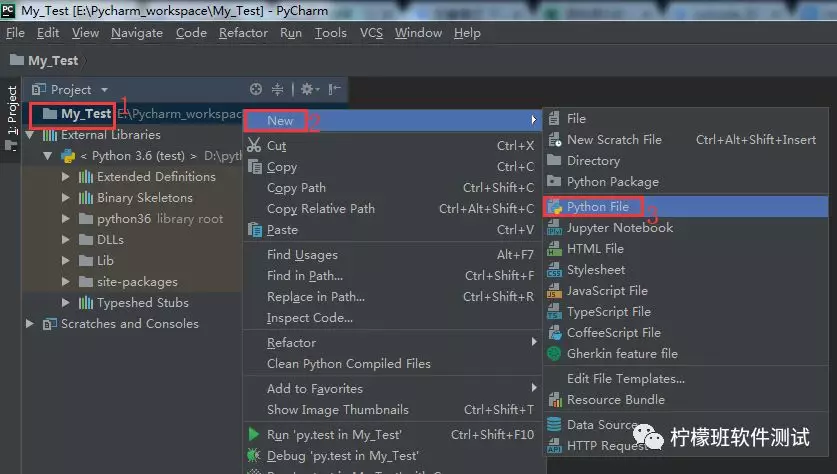Expand the site-packages folder arrow
The width and height of the screenshot is (837, 474).
(66, 282)
